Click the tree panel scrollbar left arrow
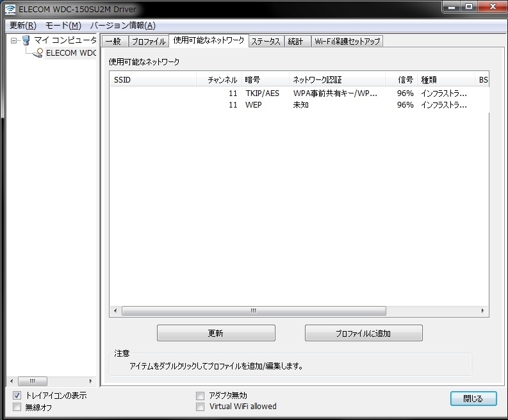The image size is (508, 420). click(12, 381)
